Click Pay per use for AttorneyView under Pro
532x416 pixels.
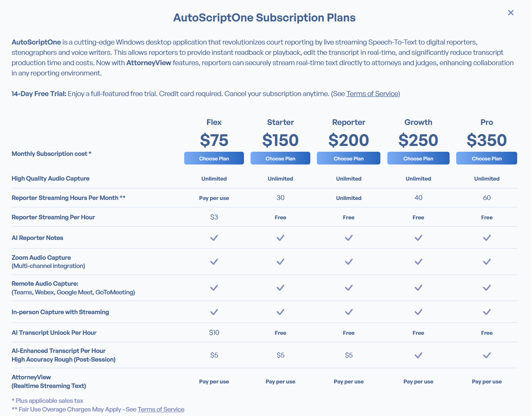[x=487, y=381]
